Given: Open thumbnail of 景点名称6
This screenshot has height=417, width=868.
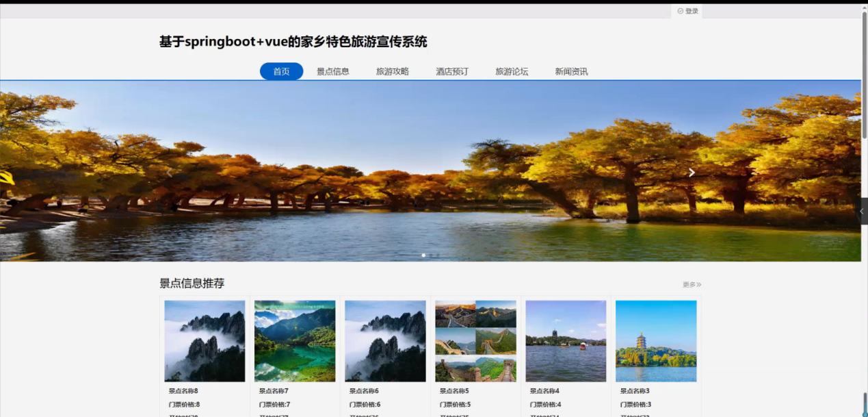Looking at the screenshot, I should 385,341.
